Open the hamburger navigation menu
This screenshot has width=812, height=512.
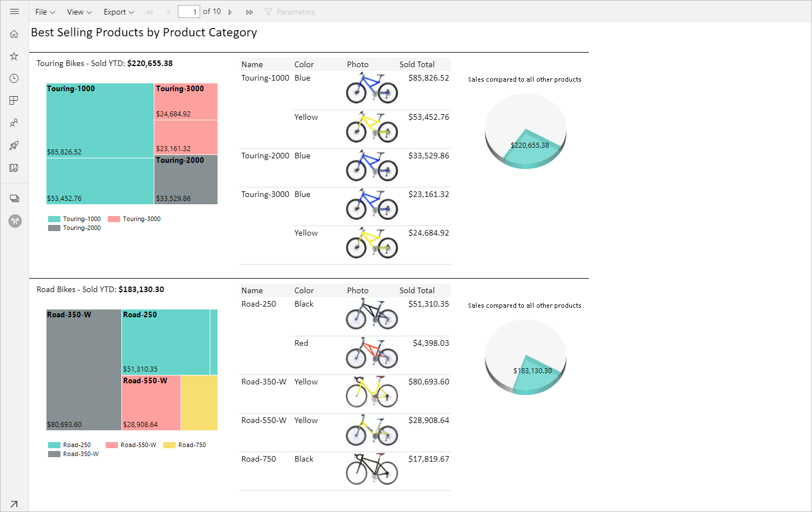point(15,11)
